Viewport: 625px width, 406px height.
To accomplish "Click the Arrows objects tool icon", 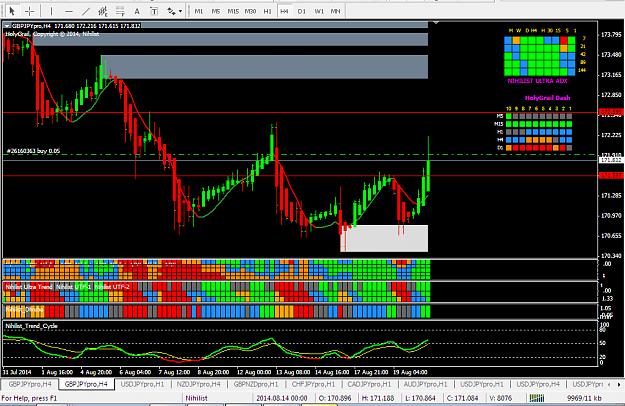I will point(171,11).
